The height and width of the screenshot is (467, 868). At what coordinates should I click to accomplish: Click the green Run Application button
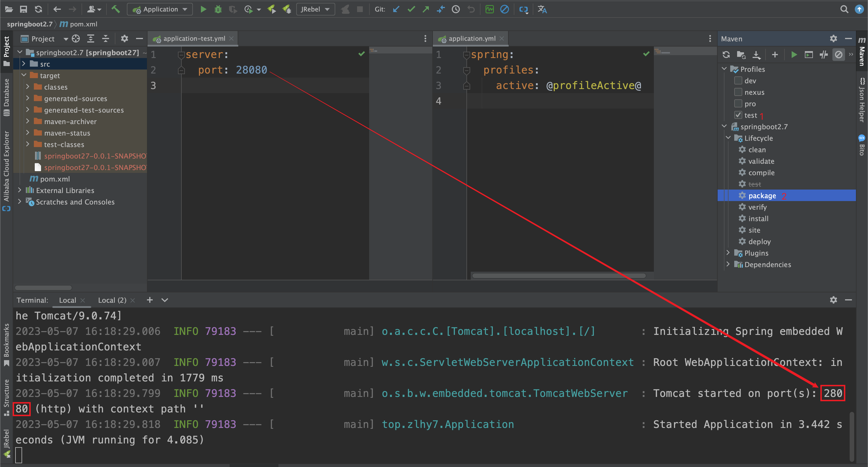pyautogui.click(x=203, y=9)
